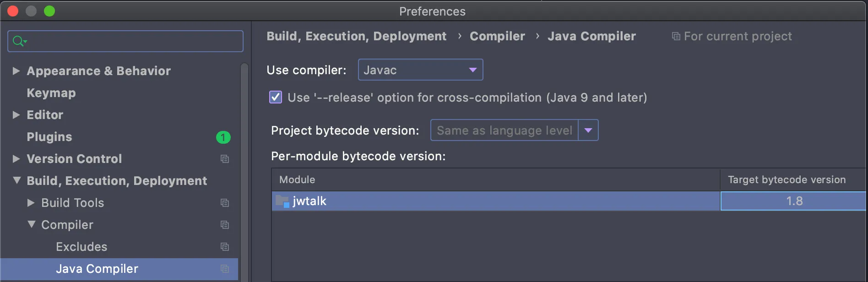This screenshot has width=868, height=282.
Task: Click the search magnifier icon
Action: tap(19, 41)
